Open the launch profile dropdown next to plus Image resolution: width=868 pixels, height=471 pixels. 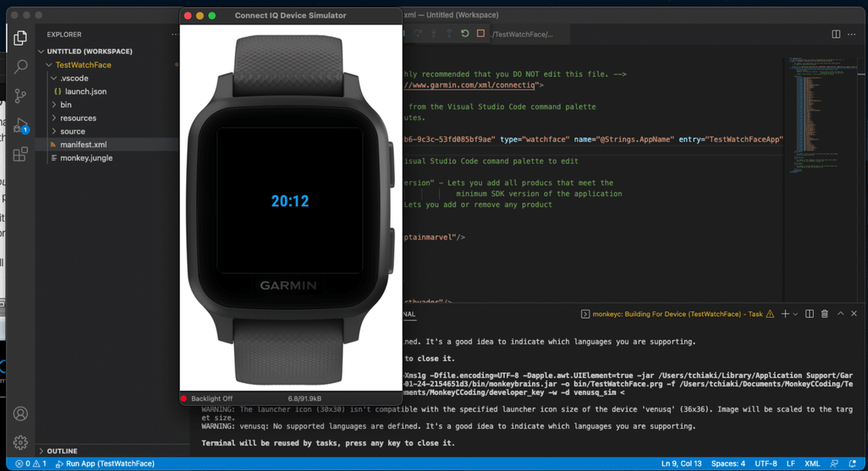[796, 314]
